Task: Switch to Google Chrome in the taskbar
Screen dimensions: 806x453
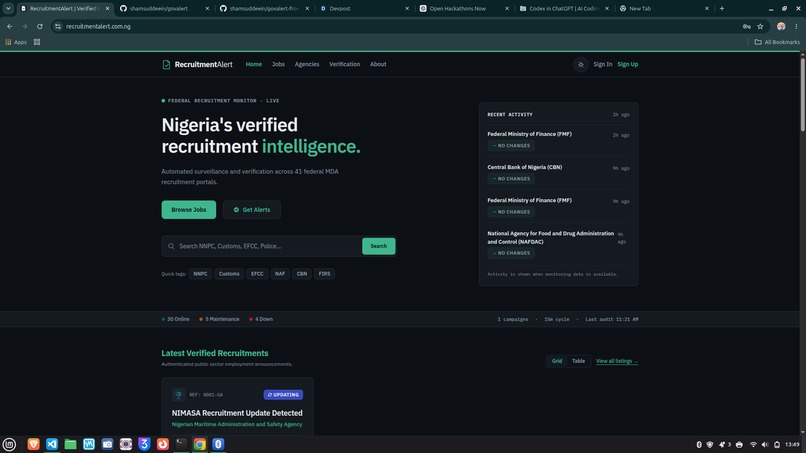Action: coord(199,444)
